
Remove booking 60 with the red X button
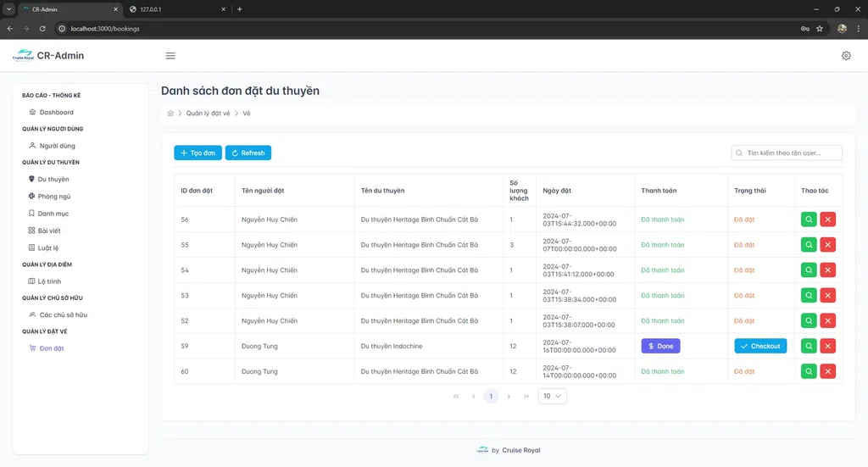827,372
